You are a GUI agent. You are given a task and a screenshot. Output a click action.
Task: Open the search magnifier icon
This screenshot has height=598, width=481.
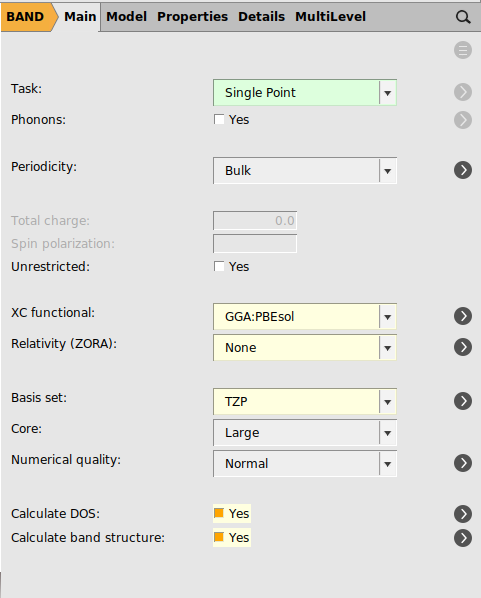463,17
